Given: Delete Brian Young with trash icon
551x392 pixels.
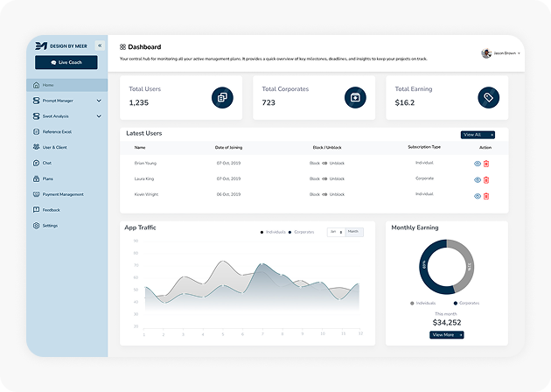Looking at the screenshot, I should (486, 164).
